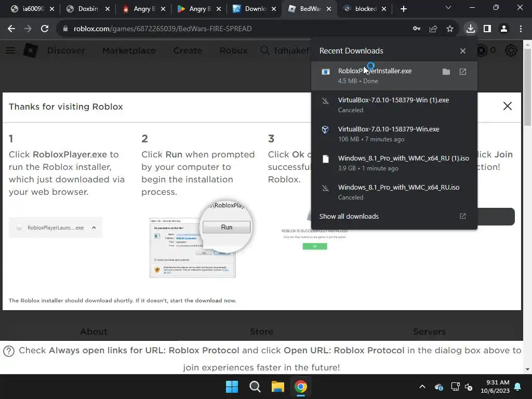The width and height of the screenshot is (532, 399).
Task: Close the Thanks for visiting Roblox dialog
Action: (x=507, y=106)
